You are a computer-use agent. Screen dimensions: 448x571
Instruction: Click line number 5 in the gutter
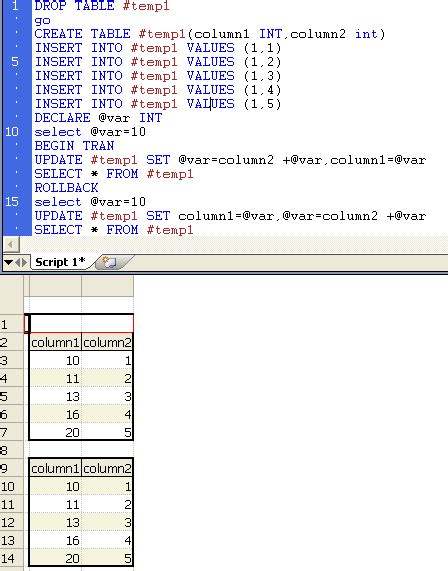(x=15, y=62)
